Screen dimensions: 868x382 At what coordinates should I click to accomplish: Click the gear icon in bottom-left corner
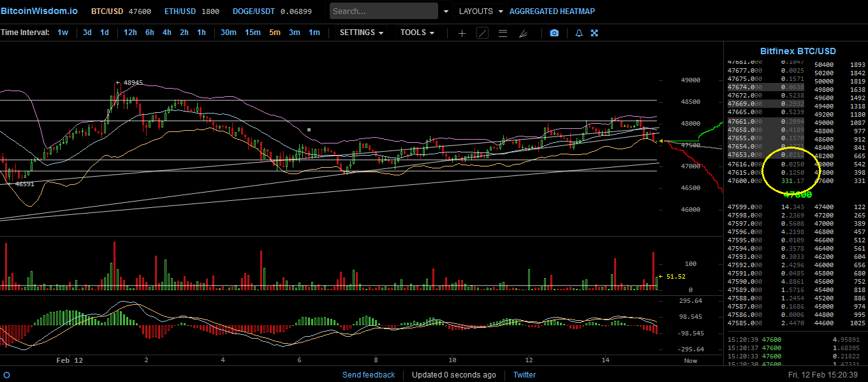point(6,375)
